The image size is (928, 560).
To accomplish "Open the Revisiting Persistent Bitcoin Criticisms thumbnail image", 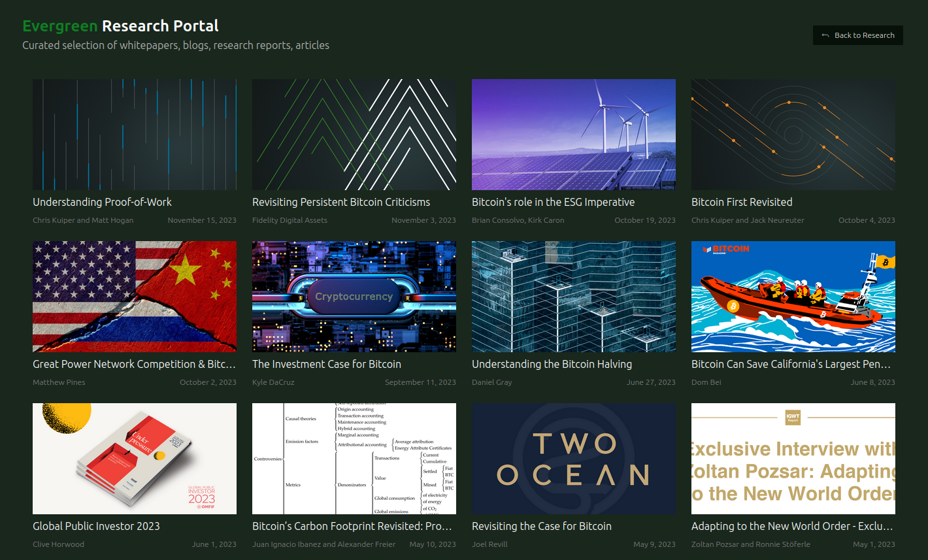I will pyautogui.click(x=354, y=135).
